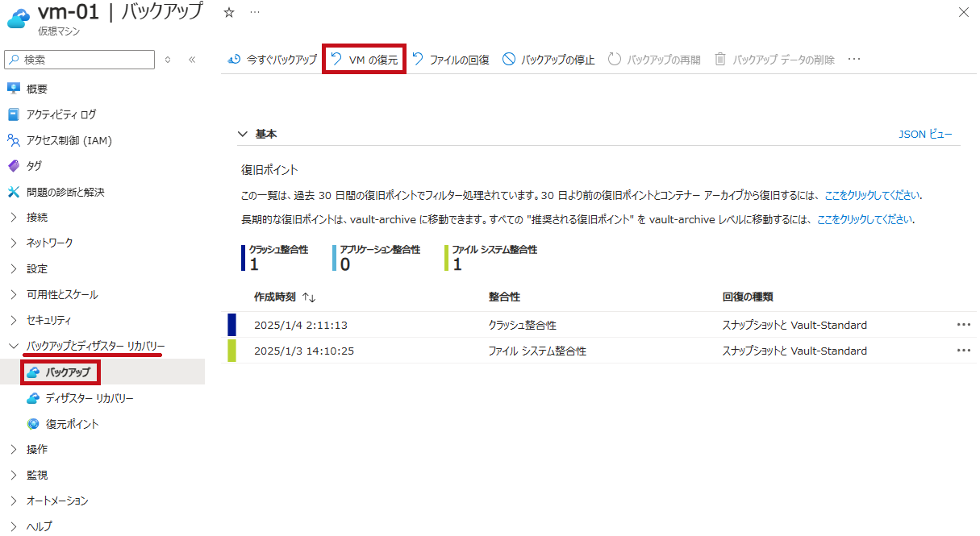Click the 復元ポイント globe icon

tap(33, 424)
